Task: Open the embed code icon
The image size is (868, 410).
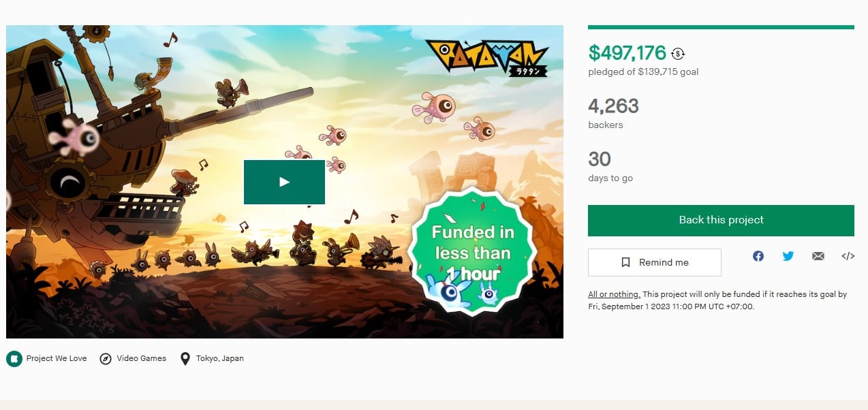Action: [x=848, y=256]
